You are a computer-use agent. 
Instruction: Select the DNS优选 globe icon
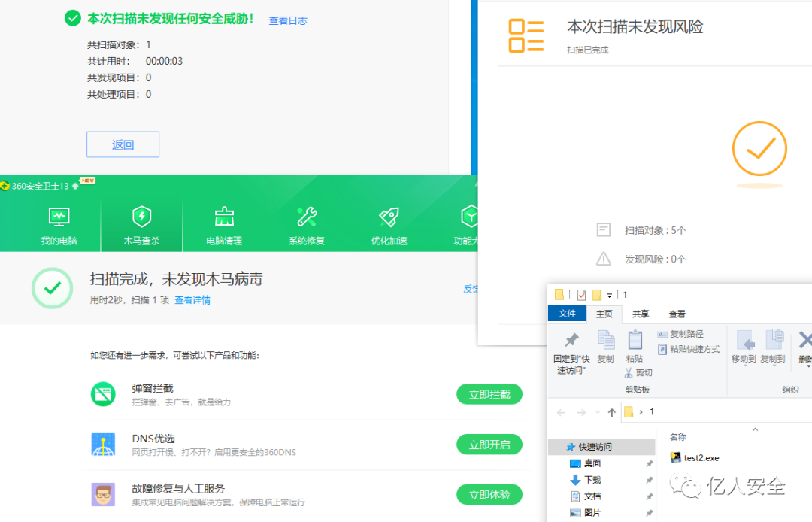click(103, 444)
